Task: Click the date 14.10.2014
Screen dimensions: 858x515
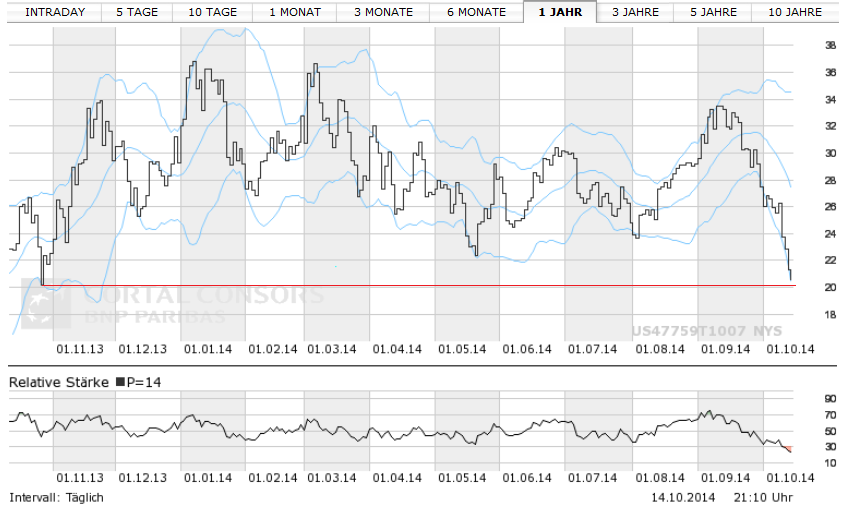Action: point(683,497)
